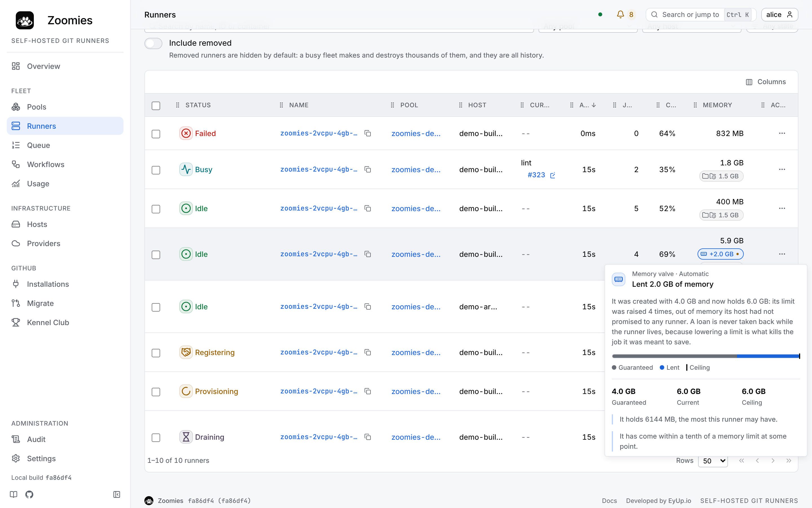Click the MEMORY column header
812x508 pixels.
717,105
